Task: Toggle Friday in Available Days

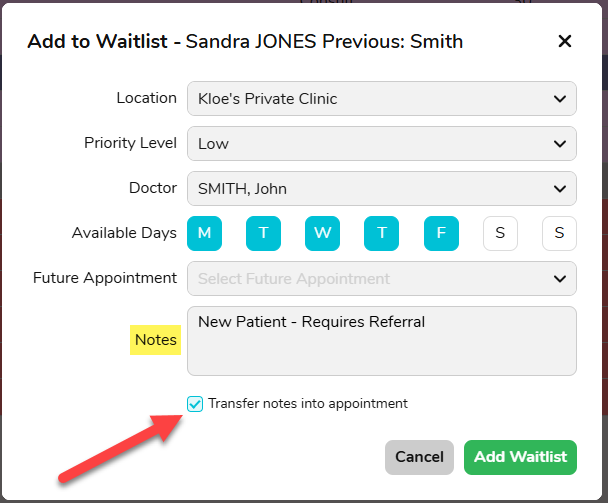Action: [441, 233]
